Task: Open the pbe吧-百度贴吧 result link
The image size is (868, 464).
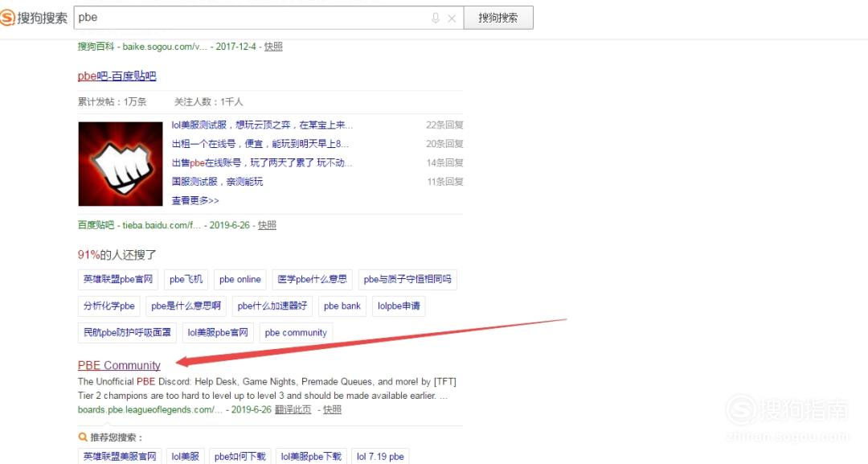Action: (x=117, y=76)
